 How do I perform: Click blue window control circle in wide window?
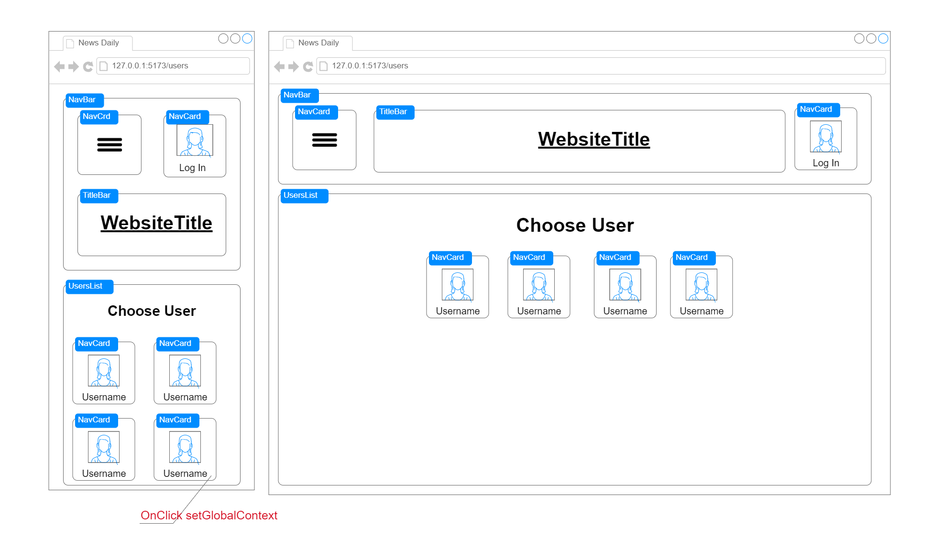883,39
